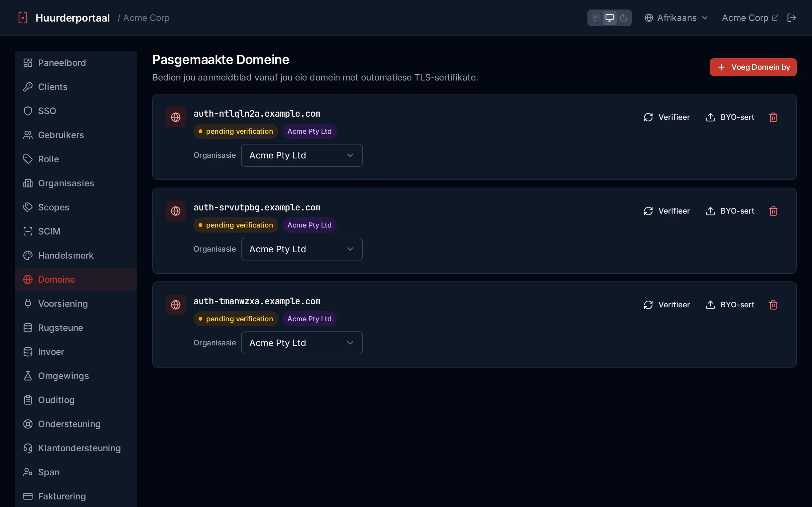Viewport: 812px width, 507px height.
Task: Click the globe icon beside auth-ntlqln2a.example.com
Action: click(176, 117)
